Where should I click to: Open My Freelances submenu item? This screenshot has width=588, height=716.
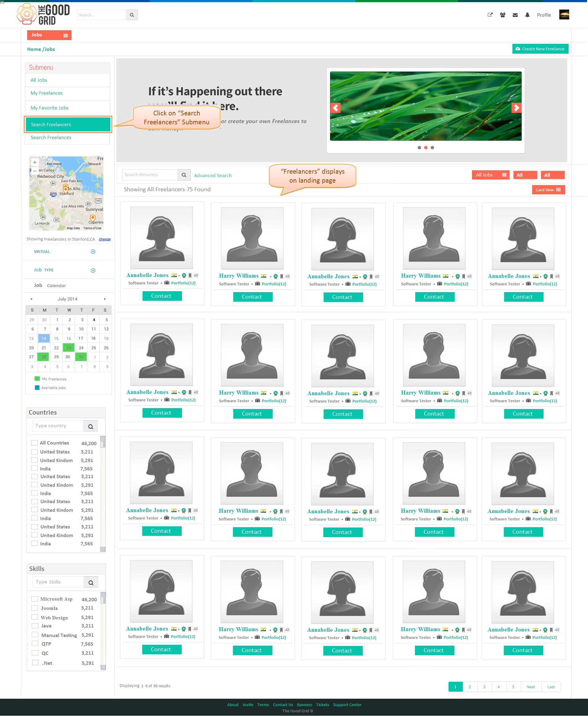click(67, 93)
